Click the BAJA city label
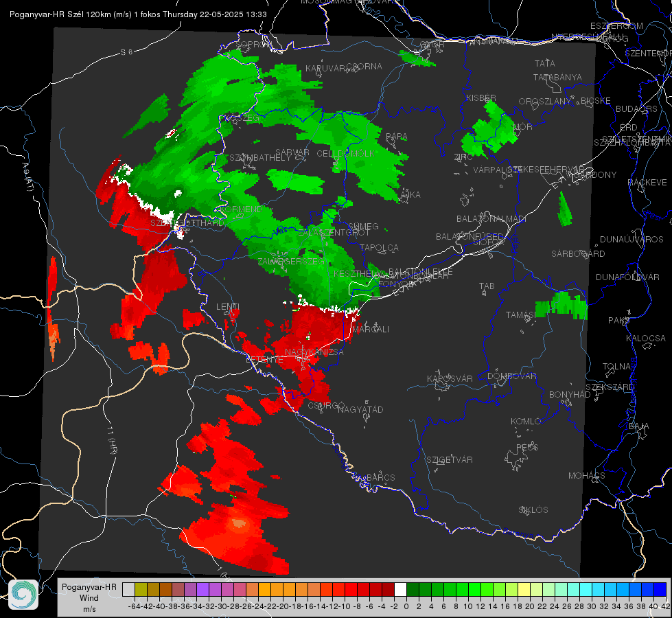 click(x=639, y=426)
